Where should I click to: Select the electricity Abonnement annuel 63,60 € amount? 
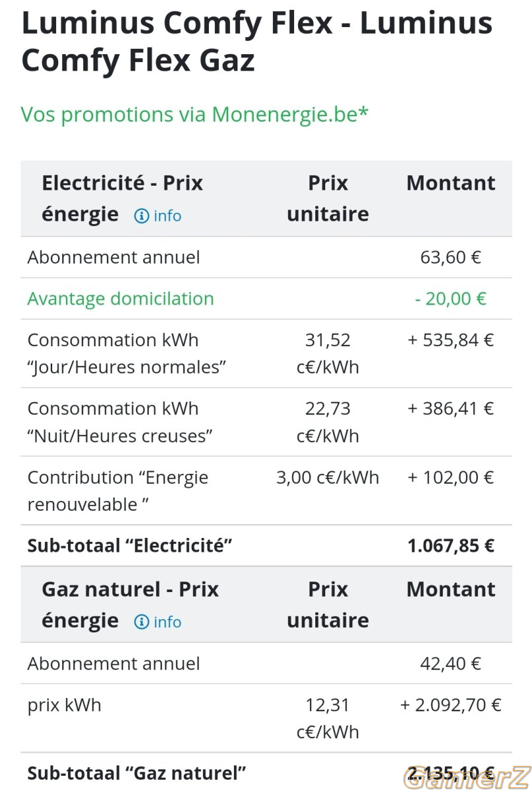pyautogui.click(x=451, y=257)
